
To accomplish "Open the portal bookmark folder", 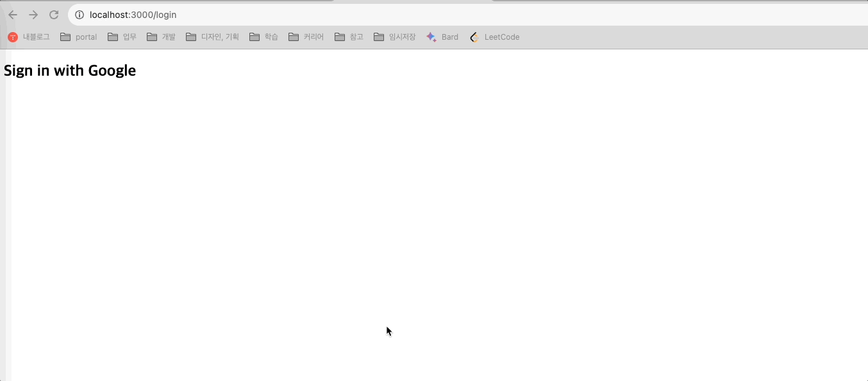I will (78, 37).
